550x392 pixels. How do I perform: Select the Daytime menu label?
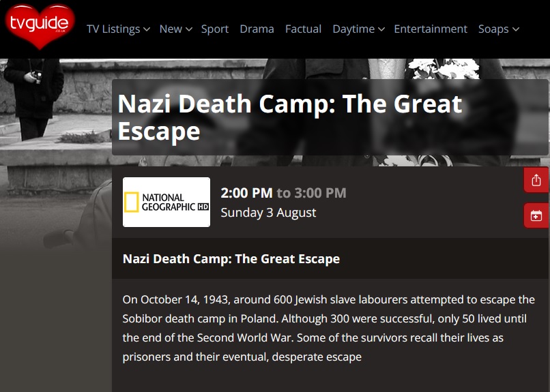coord(353,29)
